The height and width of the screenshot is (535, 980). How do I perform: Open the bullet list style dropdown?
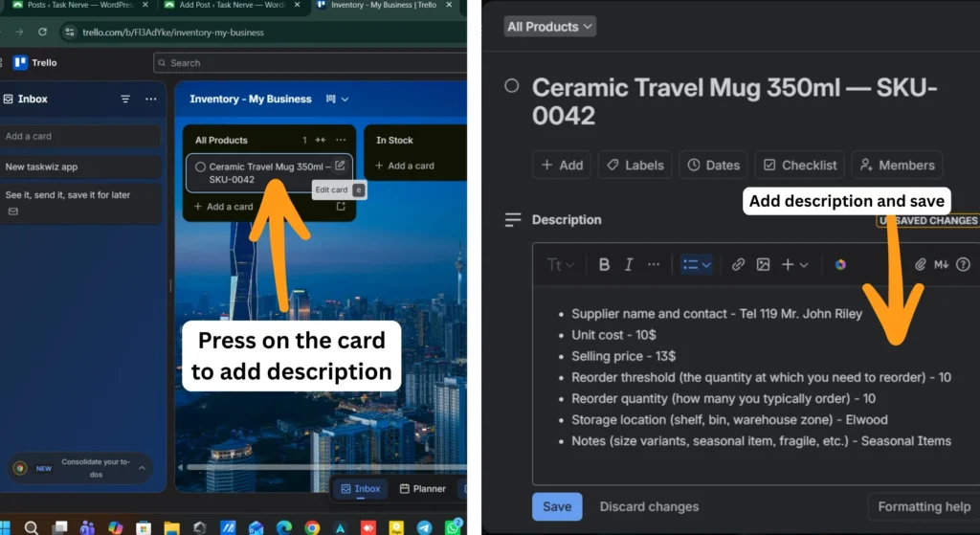tap(696, 264)
